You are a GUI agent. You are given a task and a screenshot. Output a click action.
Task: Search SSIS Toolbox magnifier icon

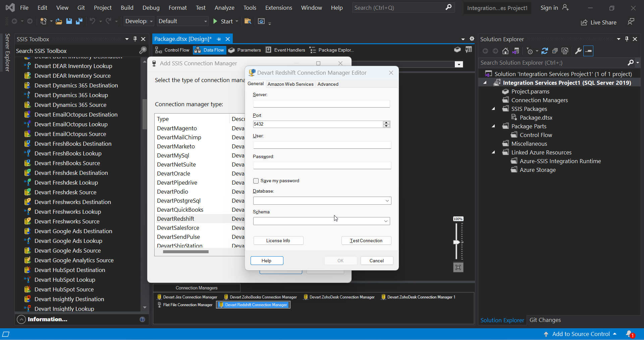[x=143, y=51]
